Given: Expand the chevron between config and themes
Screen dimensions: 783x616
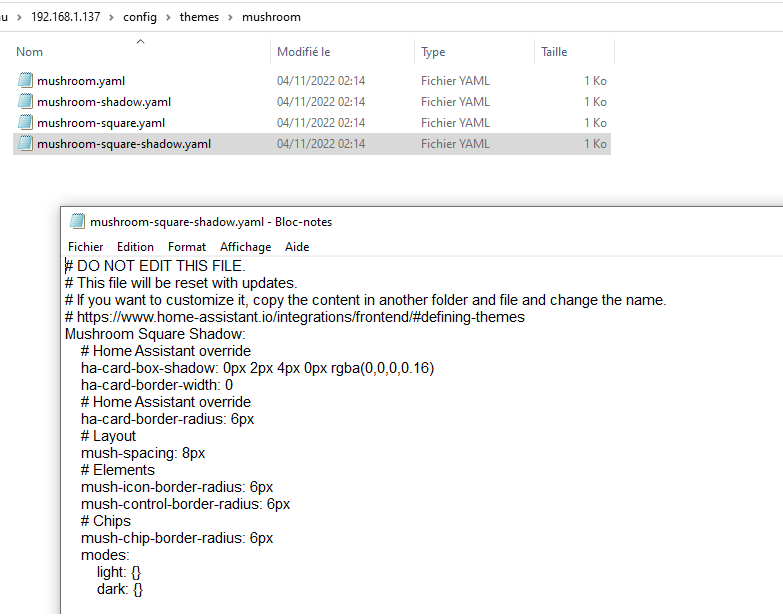Looking at the screenshot, I should 169,17.
